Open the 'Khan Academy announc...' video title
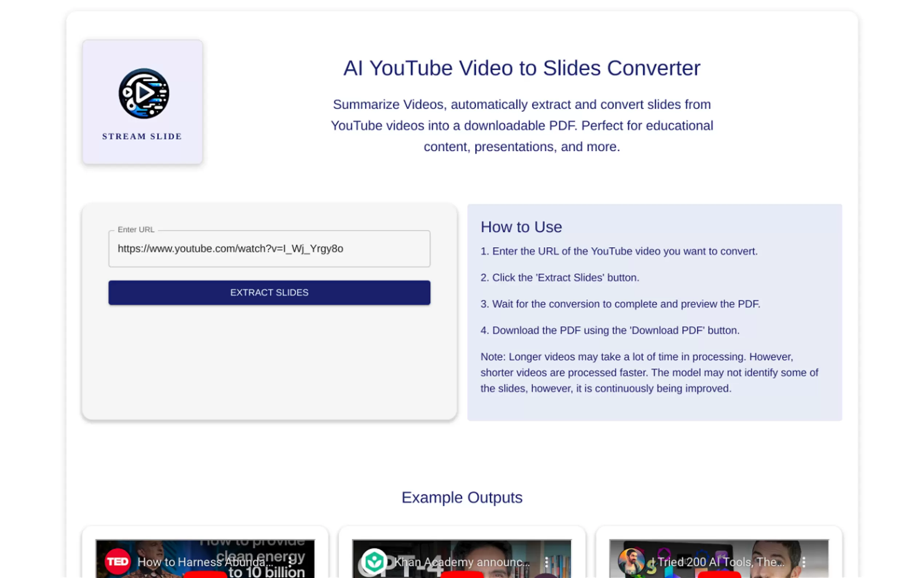The height and width of the screenshot is (578, 924). click(462, 562)
